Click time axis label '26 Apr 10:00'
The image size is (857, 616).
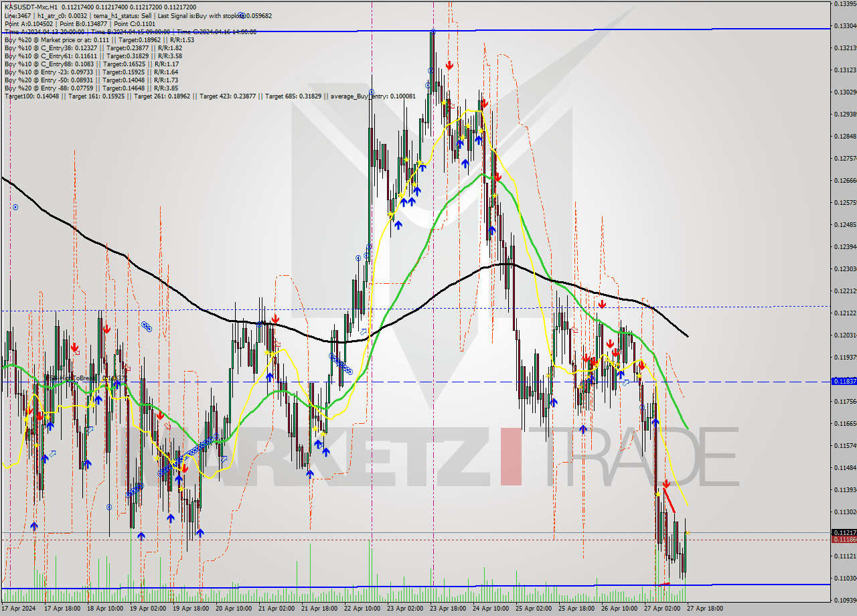[619, 609]
